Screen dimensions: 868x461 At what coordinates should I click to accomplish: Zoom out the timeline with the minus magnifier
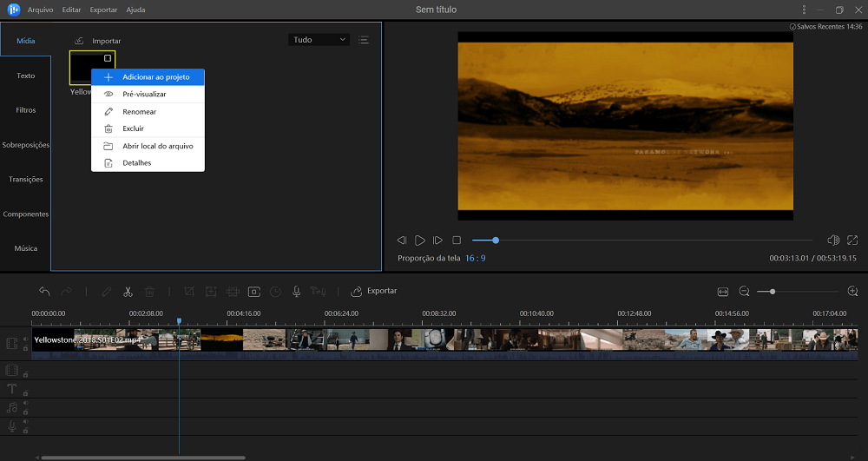[745, 291]
